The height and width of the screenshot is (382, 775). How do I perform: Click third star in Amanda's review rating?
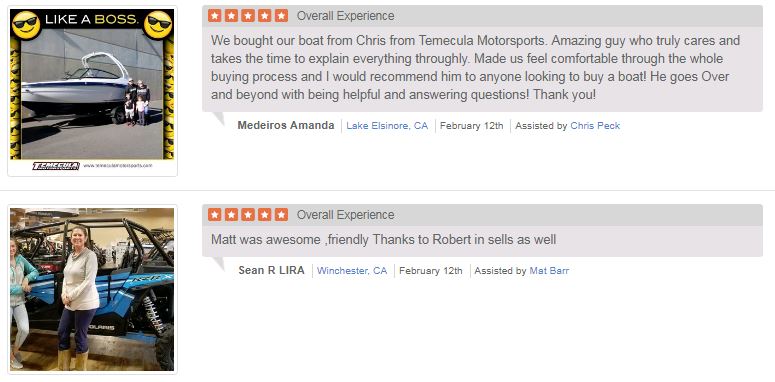(x=248, y=16)
